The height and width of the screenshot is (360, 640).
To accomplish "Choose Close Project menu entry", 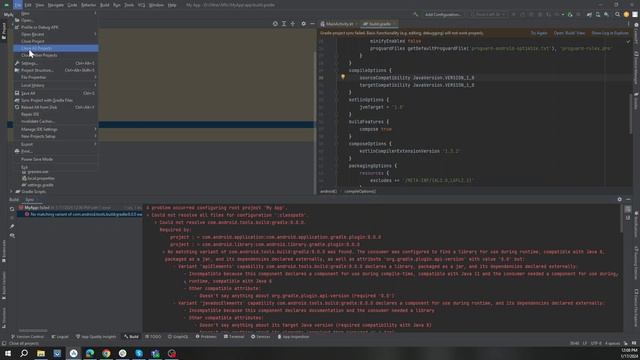I will tap(56, 41).
